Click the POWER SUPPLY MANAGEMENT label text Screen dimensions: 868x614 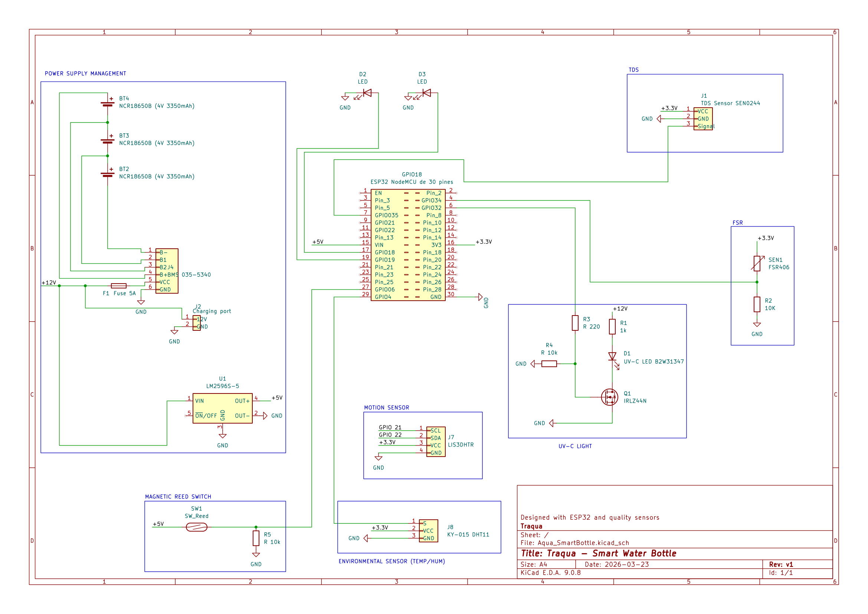click(85, 74)
